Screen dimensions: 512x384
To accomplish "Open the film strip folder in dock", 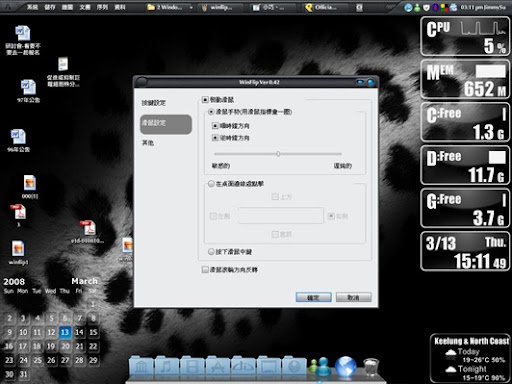I will 192,367.
